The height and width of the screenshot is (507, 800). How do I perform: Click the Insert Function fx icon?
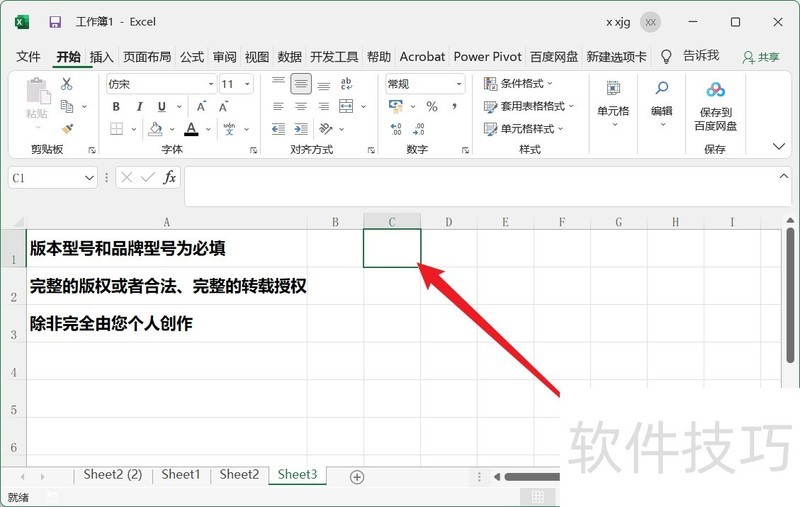(x=170, y=177)
